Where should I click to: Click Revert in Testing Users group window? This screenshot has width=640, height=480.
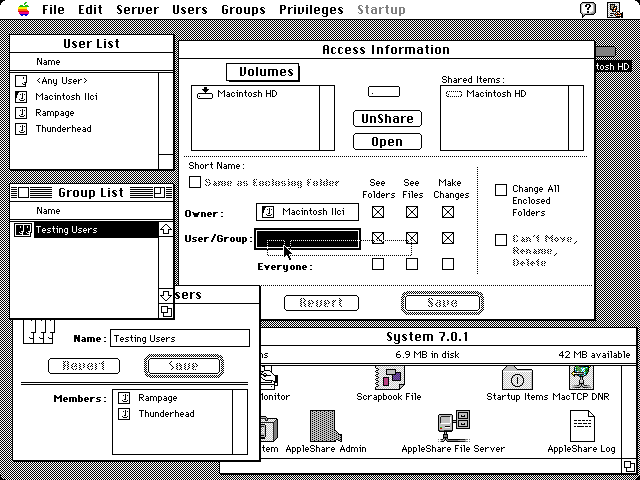(84, 366)
